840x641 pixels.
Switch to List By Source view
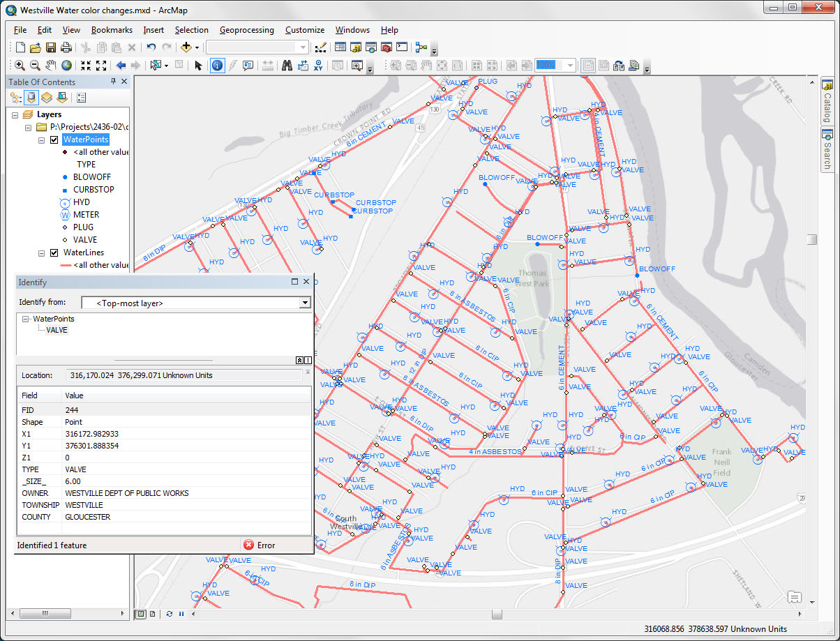point(31,98)
